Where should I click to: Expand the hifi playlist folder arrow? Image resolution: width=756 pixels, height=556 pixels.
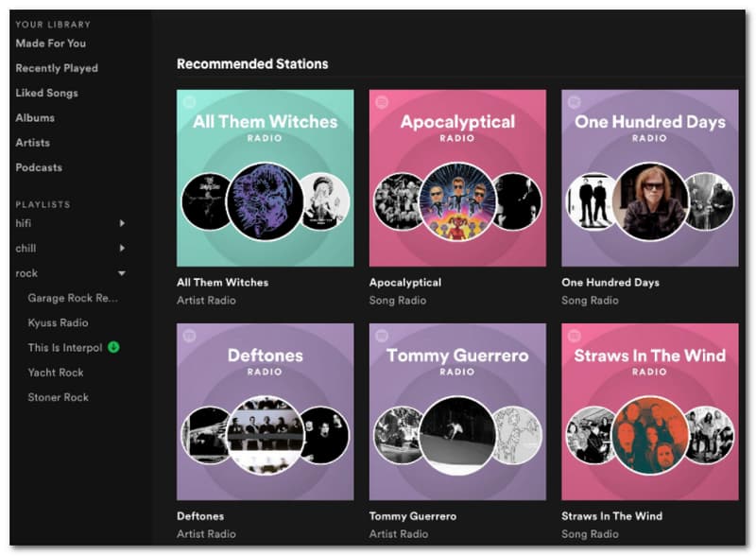click(x=122, y=223)
